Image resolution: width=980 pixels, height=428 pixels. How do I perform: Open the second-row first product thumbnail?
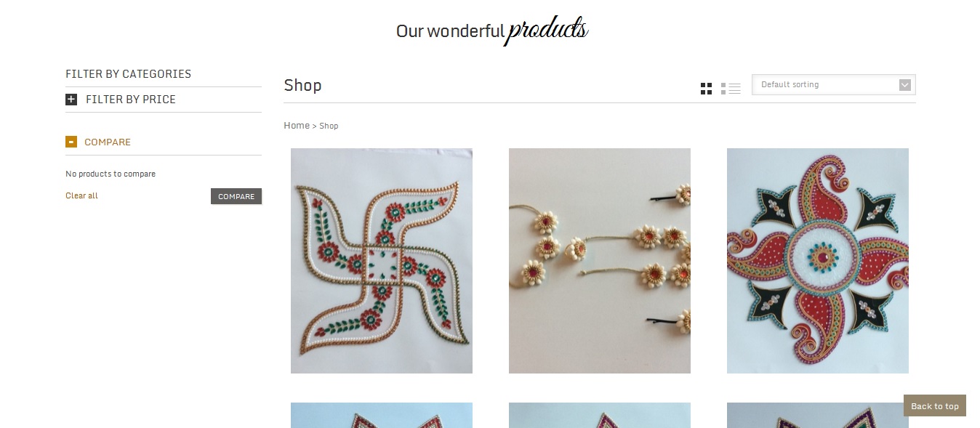(x=382, y=415)
